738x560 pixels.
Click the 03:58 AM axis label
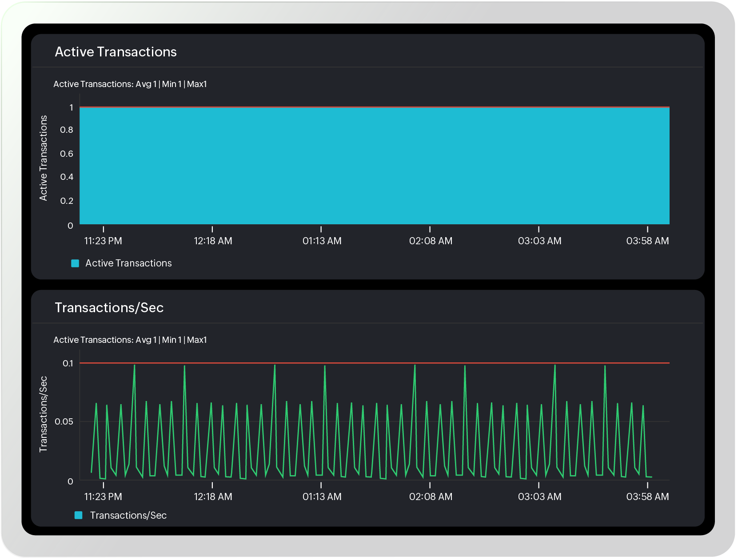pyautogui.click(x=647, y=241)
